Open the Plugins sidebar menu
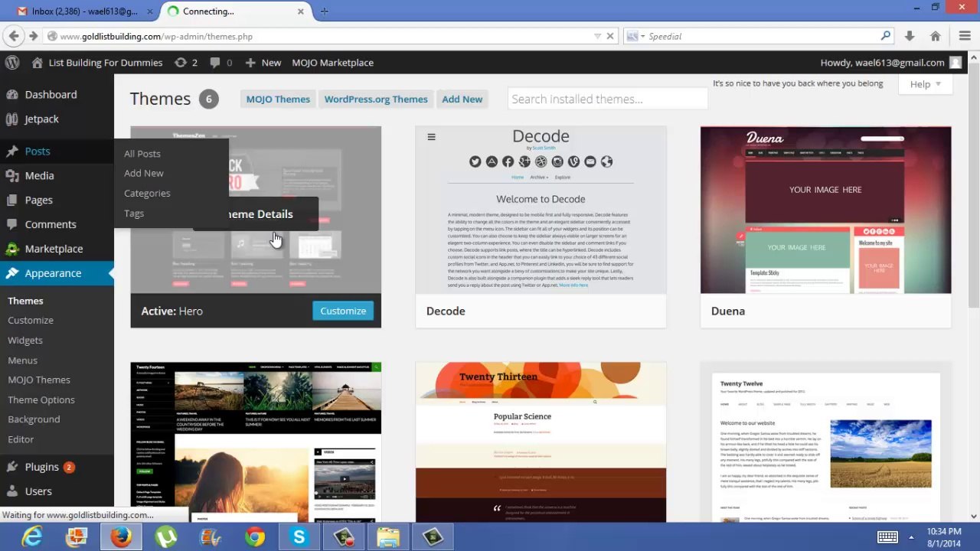Screen dimensions: 980x551 pyautogui.click(x=57, y=467)
